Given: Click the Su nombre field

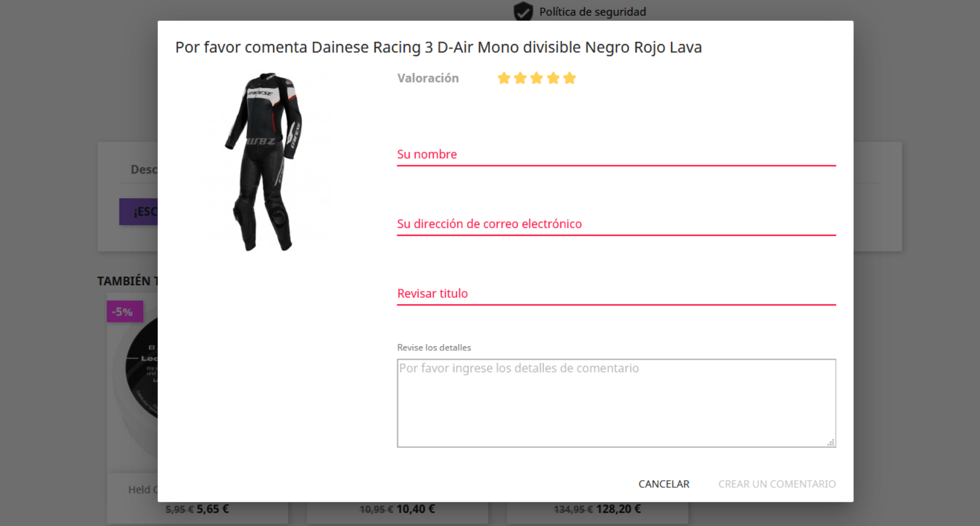Looking at the screenshot, I should 616,154.
